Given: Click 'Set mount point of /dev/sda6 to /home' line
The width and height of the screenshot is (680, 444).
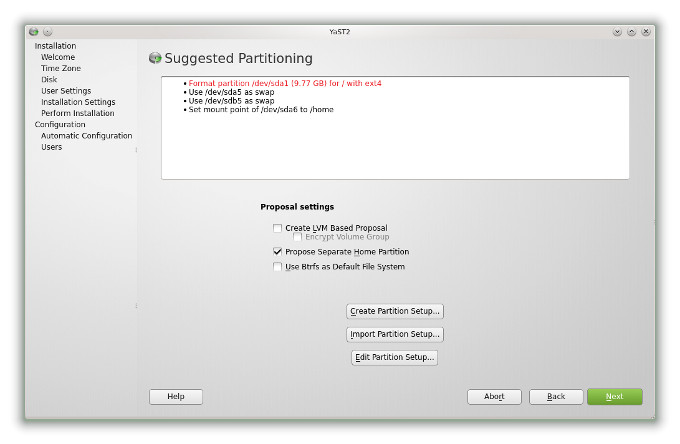Looking at the screenshot, I should point(261,110).
